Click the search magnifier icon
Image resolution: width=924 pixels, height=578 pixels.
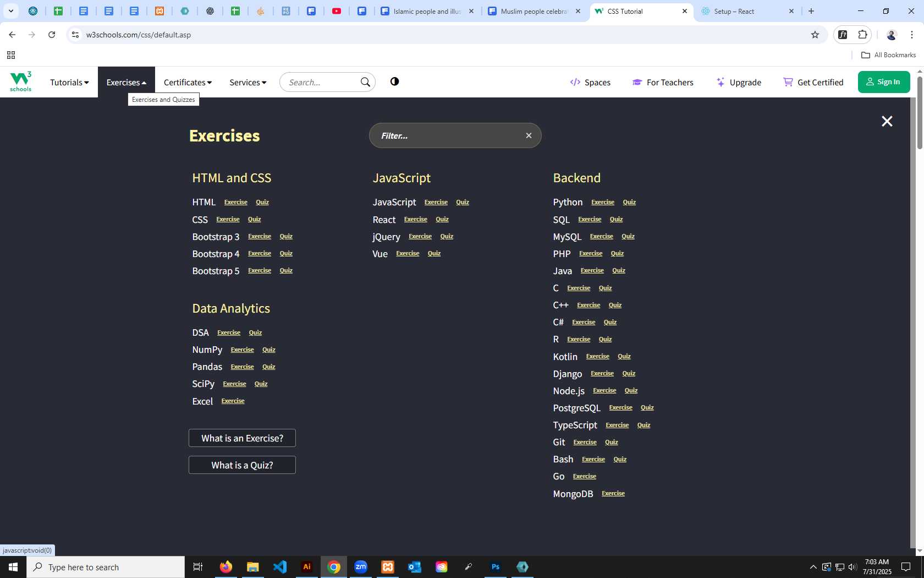click(x=365, y=82)
